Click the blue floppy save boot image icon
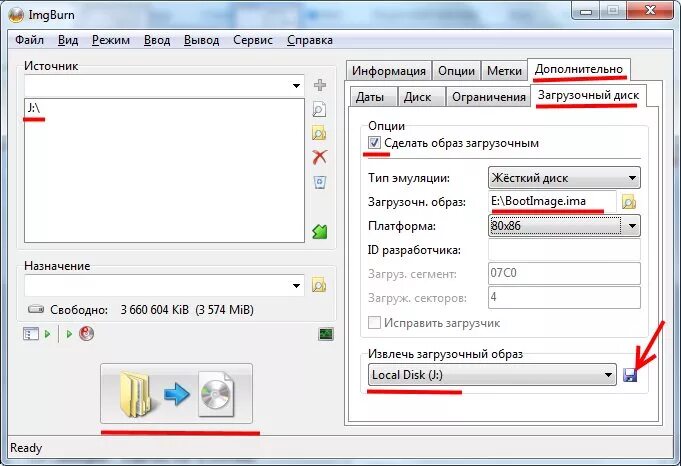Image resolution: width=681 pixels, height=466 pixels. [630, 375]
